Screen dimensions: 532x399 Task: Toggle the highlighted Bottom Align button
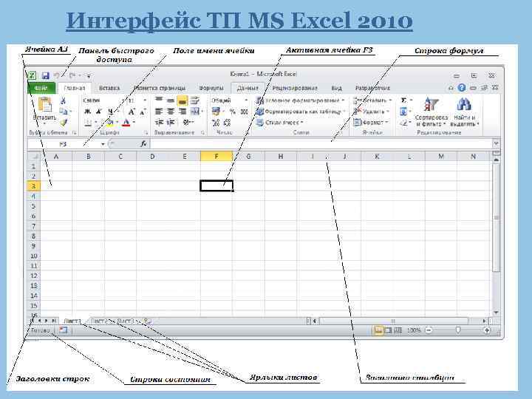coord(183,100)
